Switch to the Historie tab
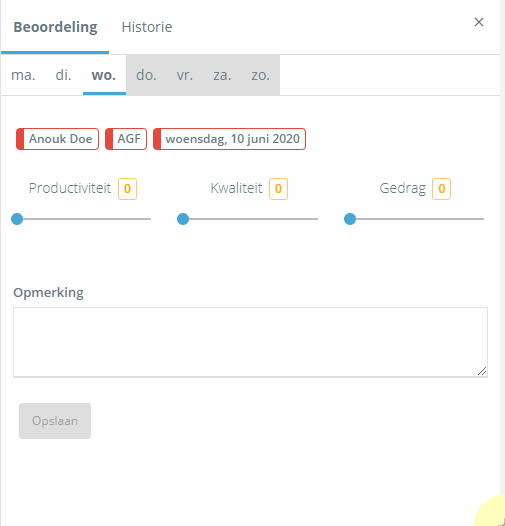505x526 pixels. pos(147,27)
